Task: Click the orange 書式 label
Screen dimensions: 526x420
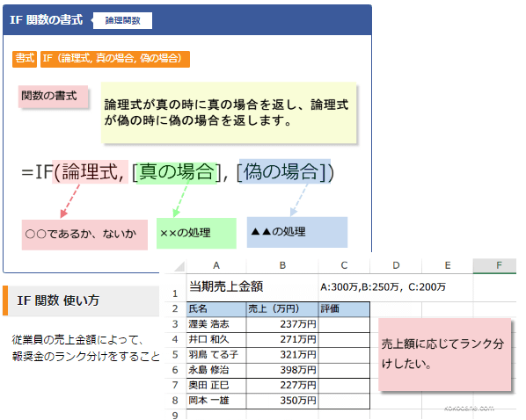Action: [25, 59]
